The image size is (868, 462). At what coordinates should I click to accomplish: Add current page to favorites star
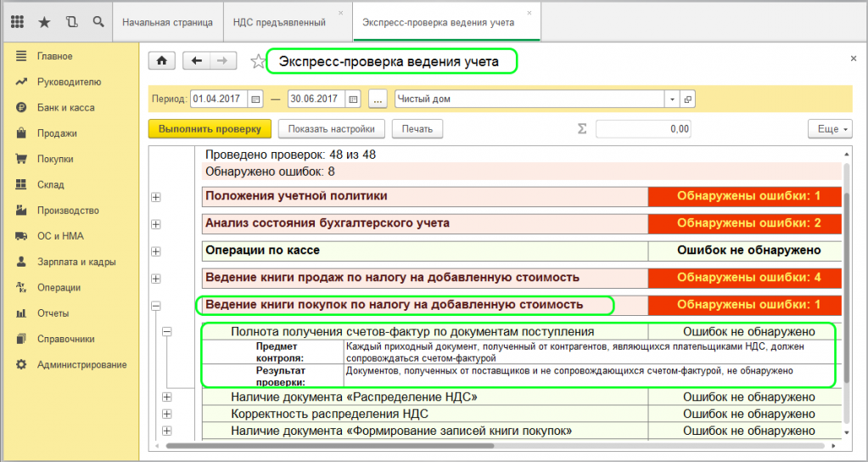point(257,61)
